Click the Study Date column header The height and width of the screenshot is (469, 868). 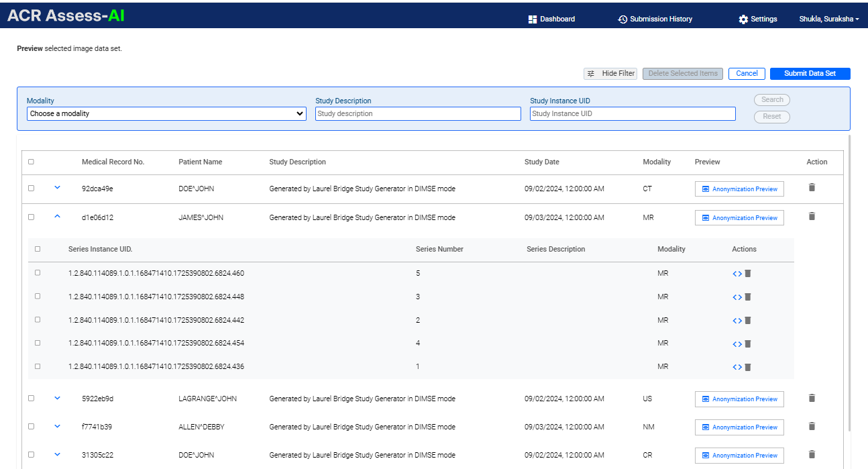tap(541, 162)
